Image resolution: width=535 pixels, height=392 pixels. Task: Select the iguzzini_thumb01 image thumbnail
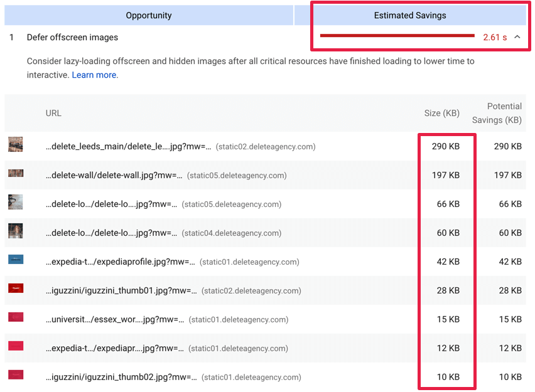(x=15, y=288)
